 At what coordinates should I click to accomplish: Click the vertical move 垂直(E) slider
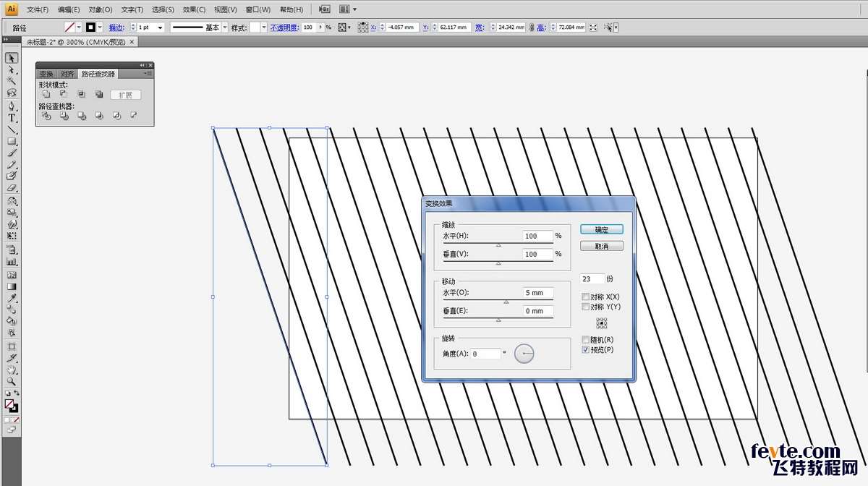tap(498, 318)
